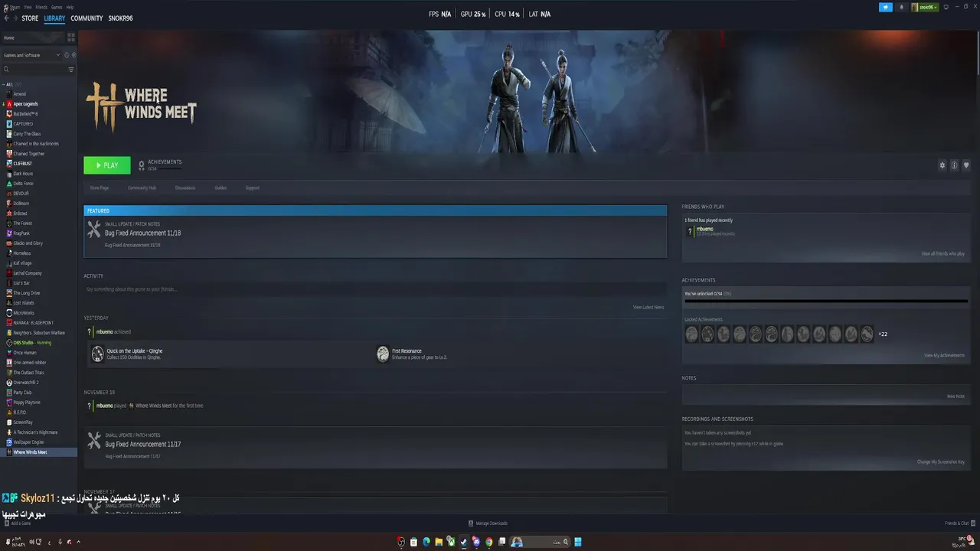Open Xbox app in the taskbar
This screenshot has width=980, height=551.
tap(451, 542)
